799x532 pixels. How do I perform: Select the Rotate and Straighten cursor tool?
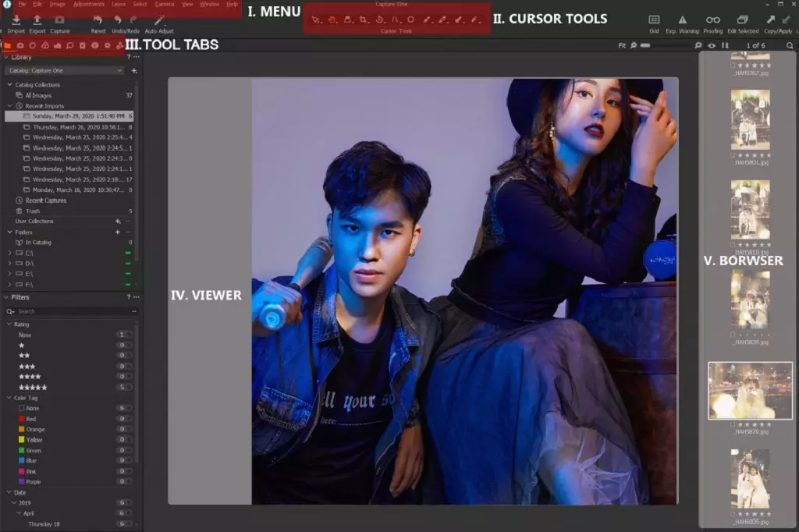[x=380, y=20]
